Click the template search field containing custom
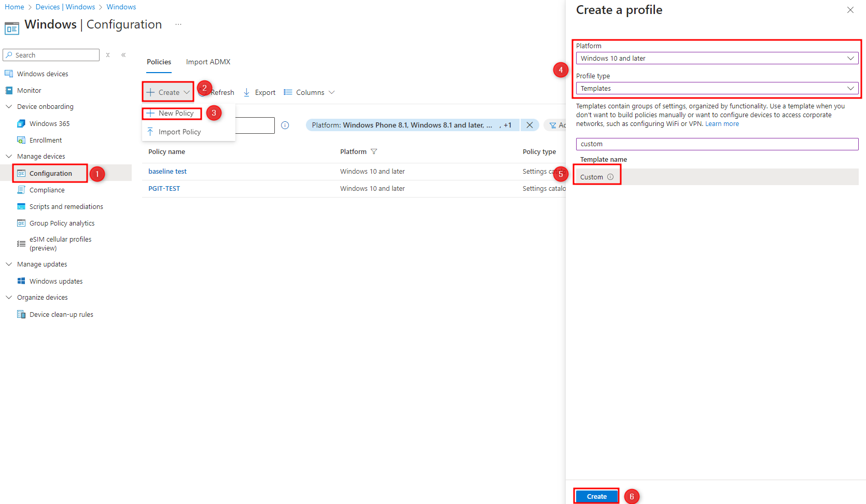The width and height of the screenshot is (866, 504). click(x=717, y=144)
